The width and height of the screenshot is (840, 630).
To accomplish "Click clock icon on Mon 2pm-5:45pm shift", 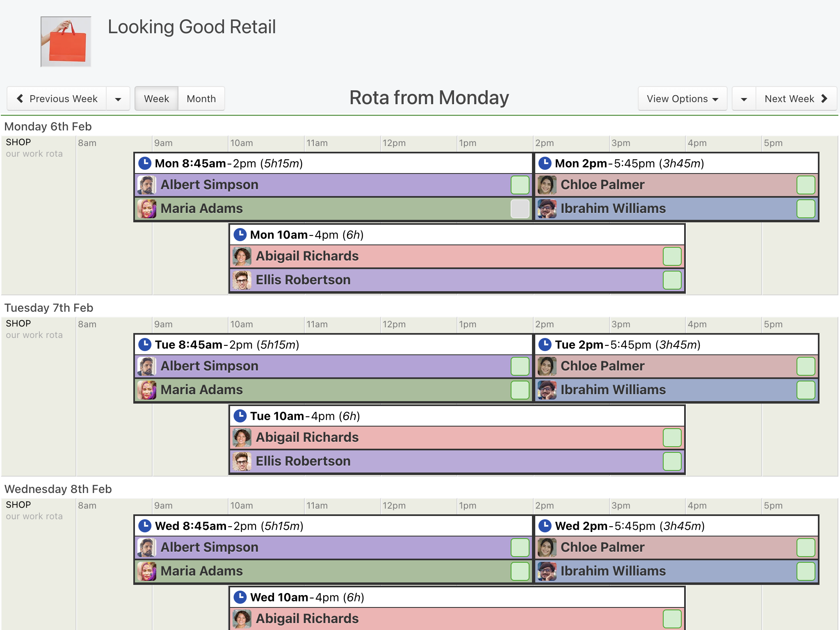I will click(545, 163).
